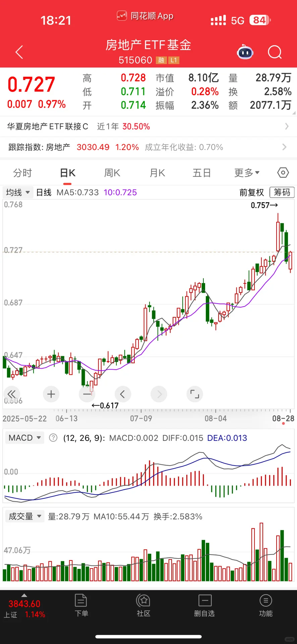The width and height of the screenshot is (297, 644).
Task: Open 华夏房地产ETF联接C row chevron
Action: click(287, 126)
